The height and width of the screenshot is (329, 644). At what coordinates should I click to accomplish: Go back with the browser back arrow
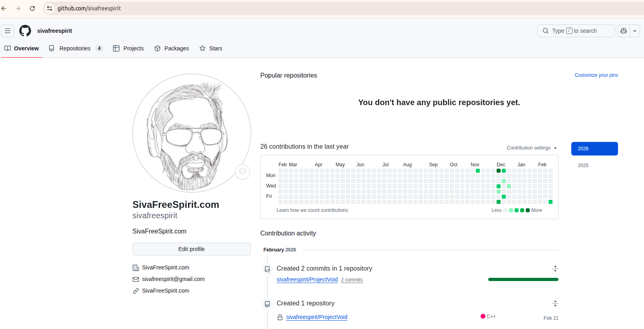click(4, 8)
